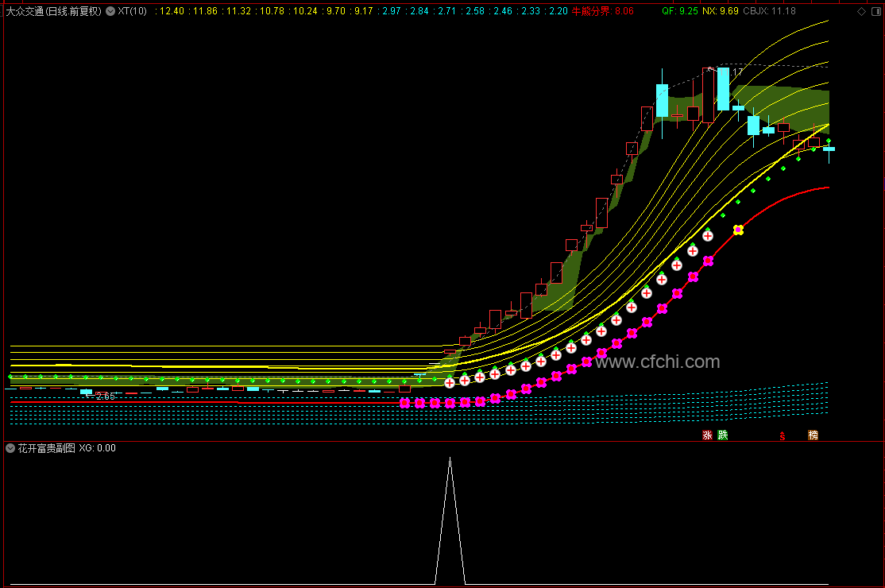
Task: Click the cyan 2.20 value in the header
Action: tap(558, 11)
